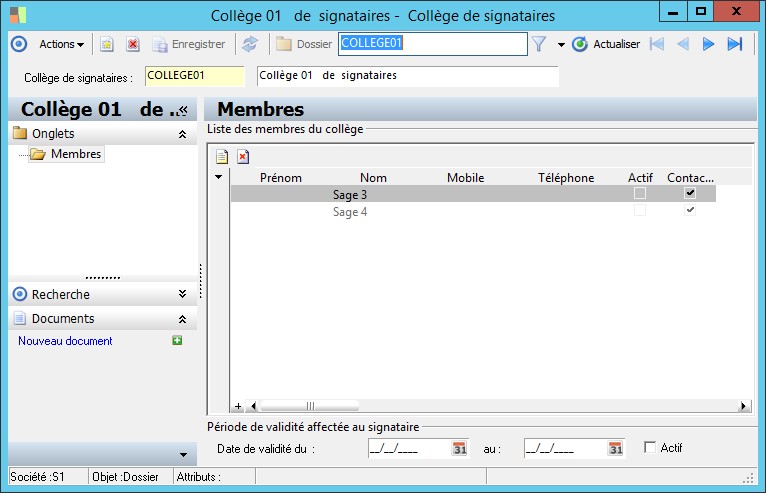Click the horizontal scrollbar's left arrow
This screenshot has width=766, height=493.
coord(253,406)
